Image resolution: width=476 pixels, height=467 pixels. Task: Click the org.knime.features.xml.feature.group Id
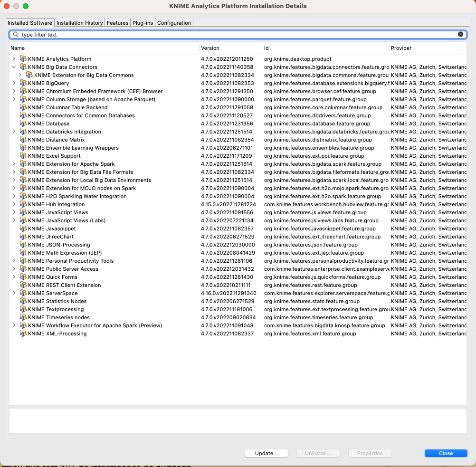310,334
